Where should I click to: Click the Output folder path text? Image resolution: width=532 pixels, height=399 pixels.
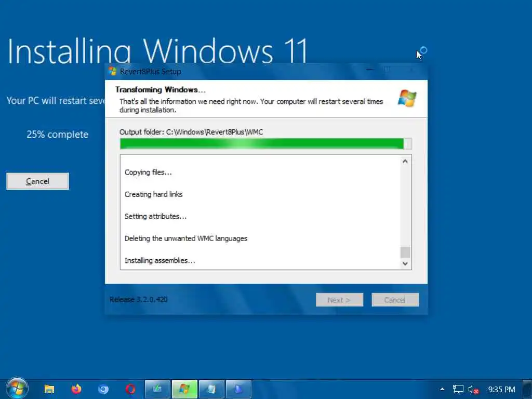click(191, 132)
